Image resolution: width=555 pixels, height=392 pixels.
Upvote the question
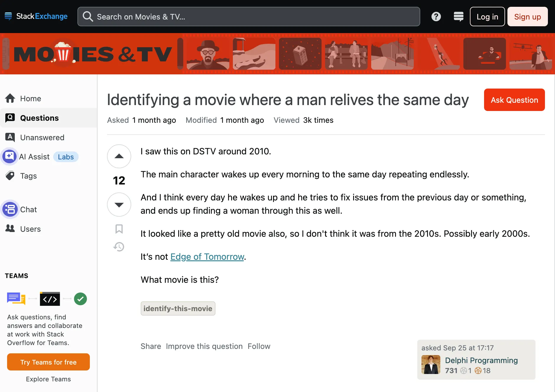coord(119,156)
